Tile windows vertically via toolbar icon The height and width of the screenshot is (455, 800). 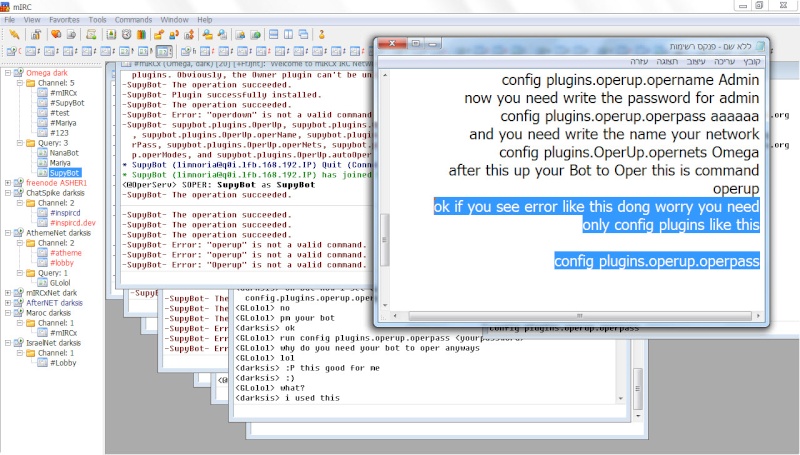[x=288, y=35]
